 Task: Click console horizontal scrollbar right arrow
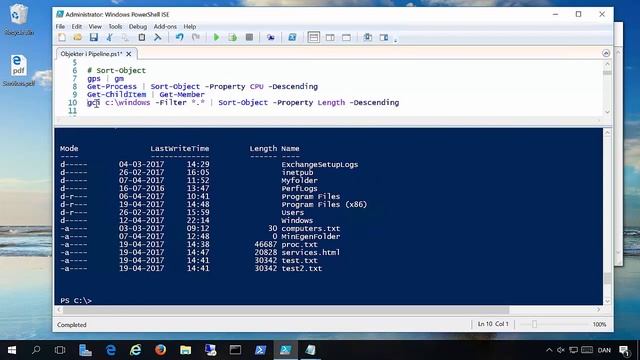coord(598,310)
